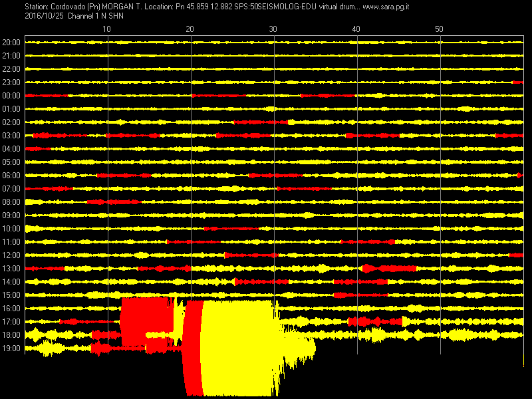Click the 05:00 hour label
532x399 pixels.
[11, 162]
